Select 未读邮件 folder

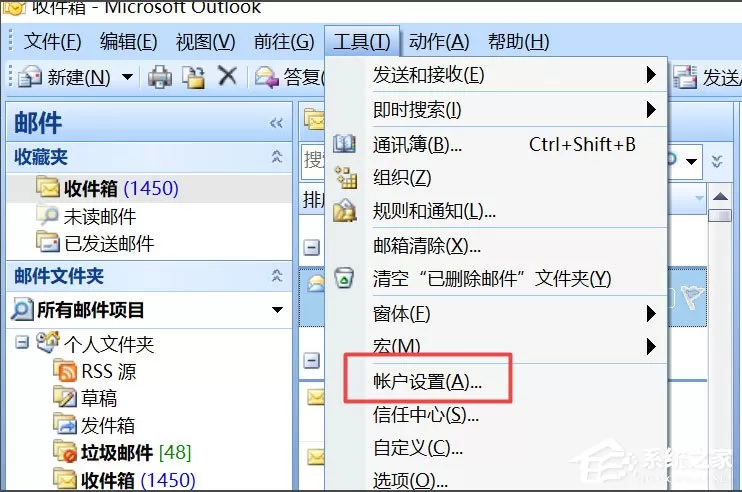click(99, 217)
